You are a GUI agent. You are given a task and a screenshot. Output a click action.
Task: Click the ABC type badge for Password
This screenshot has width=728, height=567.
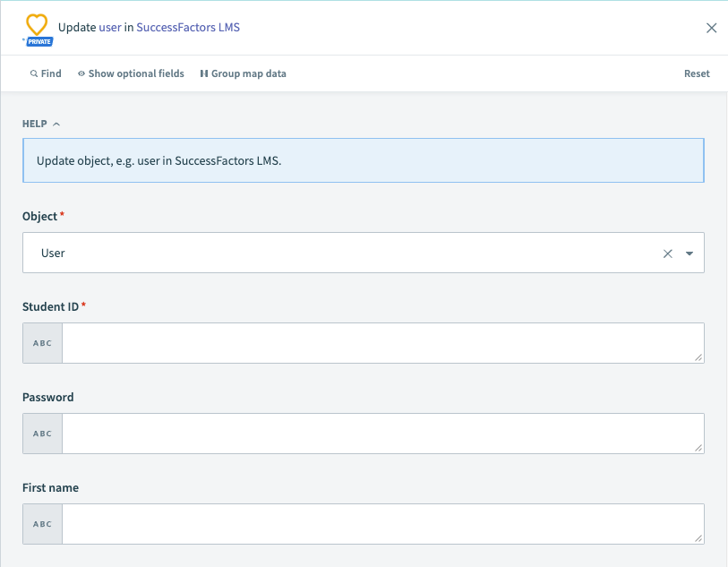pyautogui.click(x=42, y=434)
